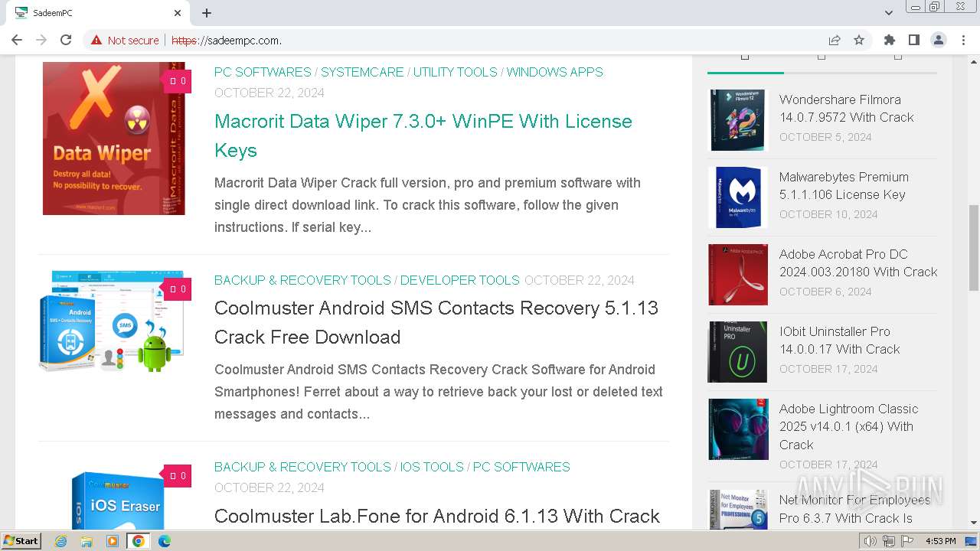Open the iOS Eraser product image

tap(119, 499)
